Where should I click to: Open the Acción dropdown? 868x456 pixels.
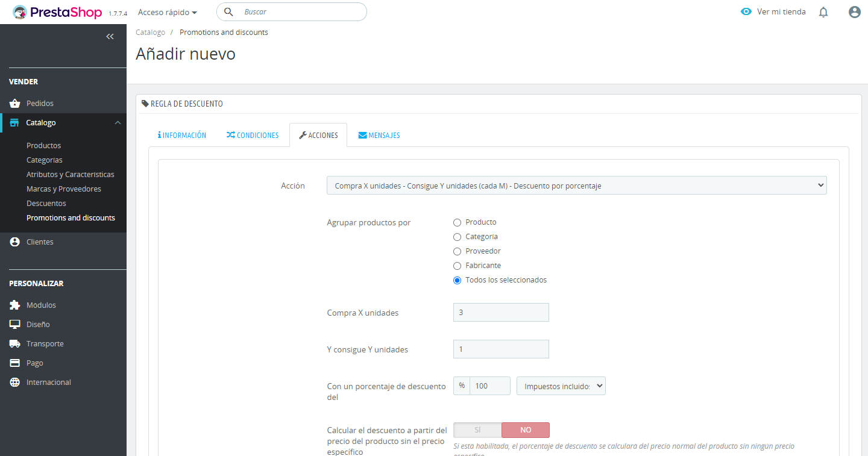[x=576, y=186]
